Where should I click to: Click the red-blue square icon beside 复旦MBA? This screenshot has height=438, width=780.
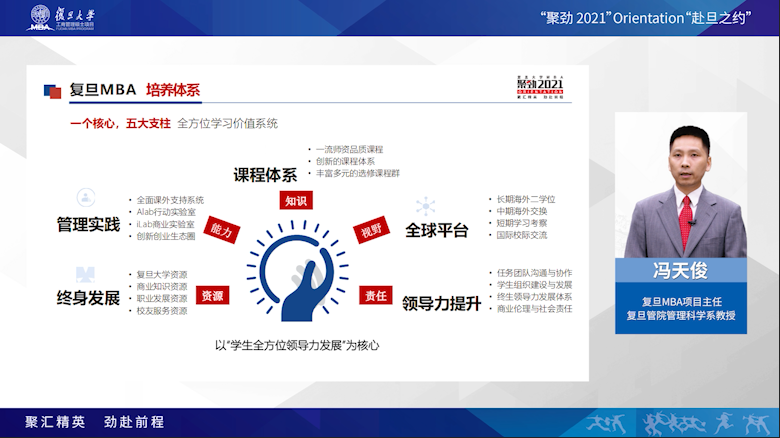pos(52,91)
